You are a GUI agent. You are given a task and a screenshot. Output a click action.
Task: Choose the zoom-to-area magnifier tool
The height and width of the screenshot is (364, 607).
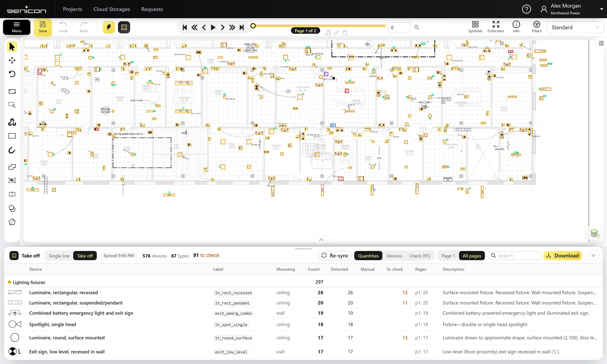click(x=12, y=105)
